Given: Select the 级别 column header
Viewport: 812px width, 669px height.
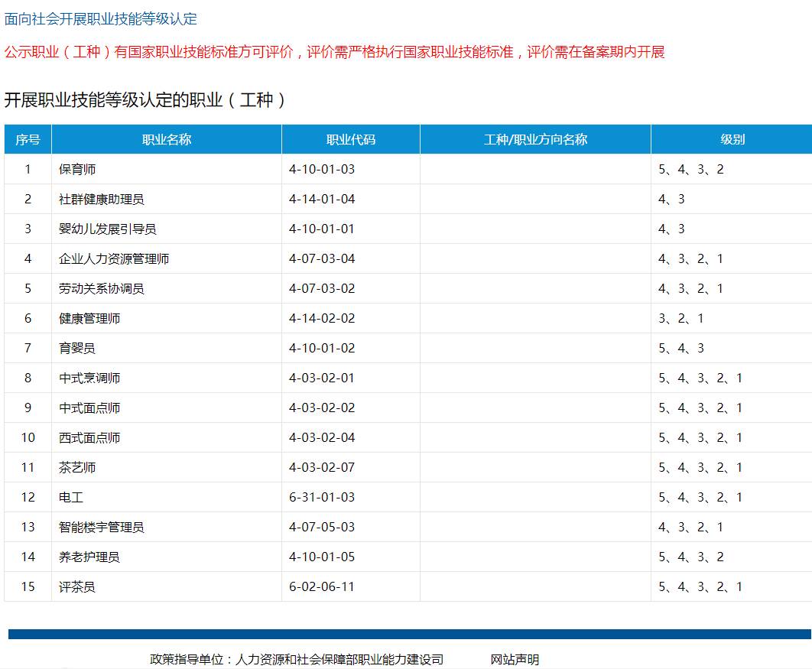Looking at the screenshot, I should (x=732, y=139).
